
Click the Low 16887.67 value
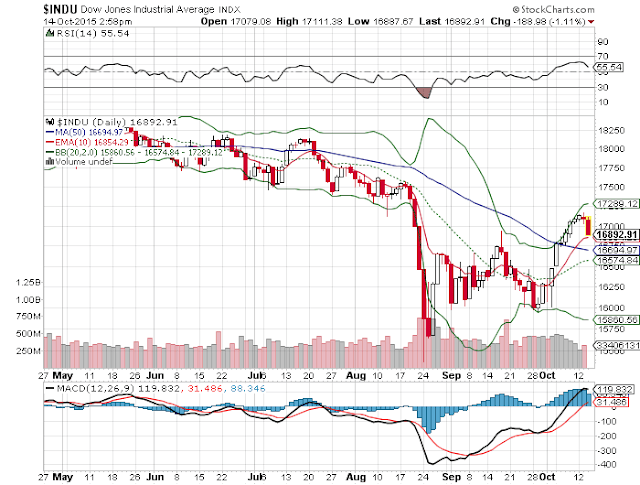[381, 21]
